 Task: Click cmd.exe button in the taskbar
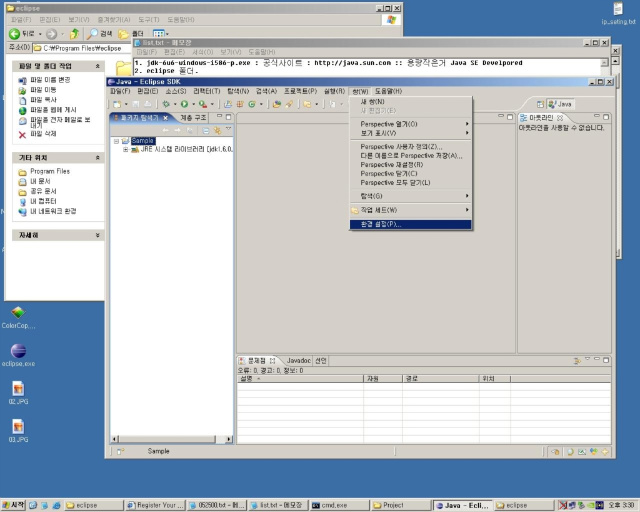[338, 505]
